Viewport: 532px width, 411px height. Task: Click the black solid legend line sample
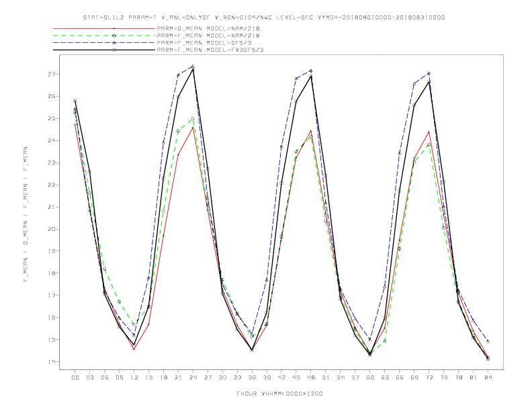pos(104,50)
